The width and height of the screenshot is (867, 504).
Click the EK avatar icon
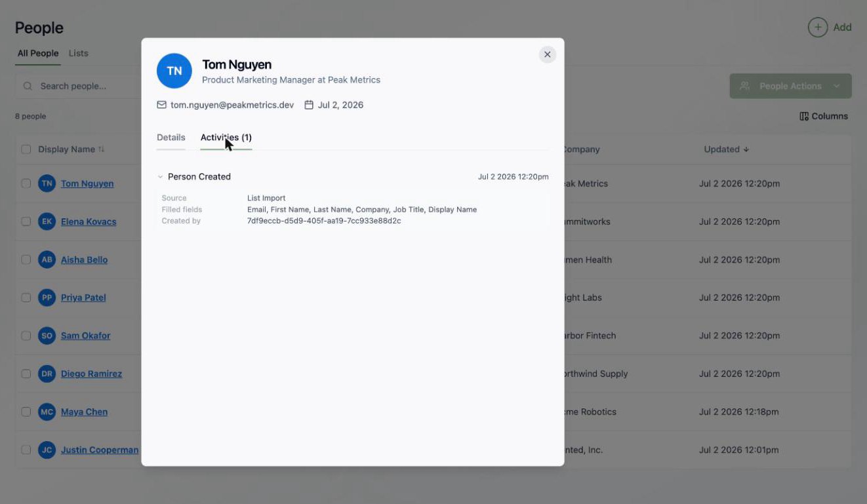coord(47,222)
